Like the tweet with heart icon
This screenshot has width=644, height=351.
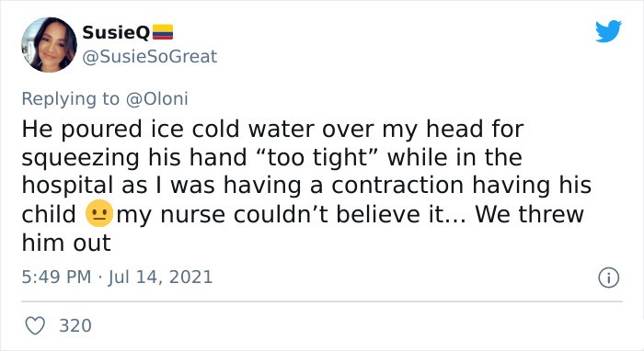click(35, 326)
